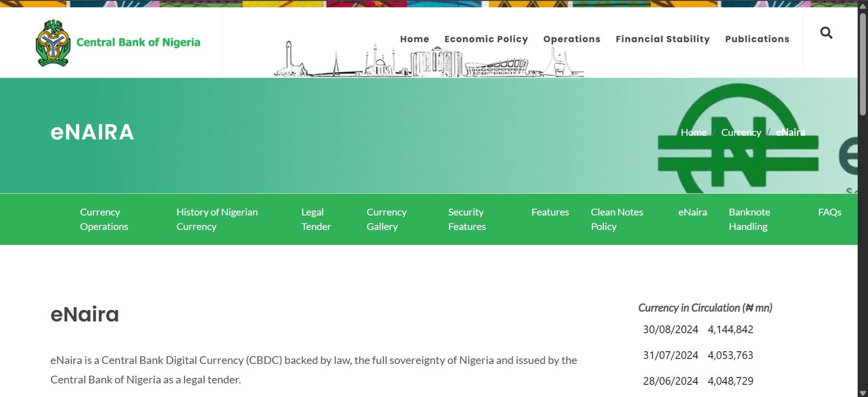The width and height of the screenshot is (868, 397).
Task: Go to Banknote Handling tab
Action: tap(749, 219)
